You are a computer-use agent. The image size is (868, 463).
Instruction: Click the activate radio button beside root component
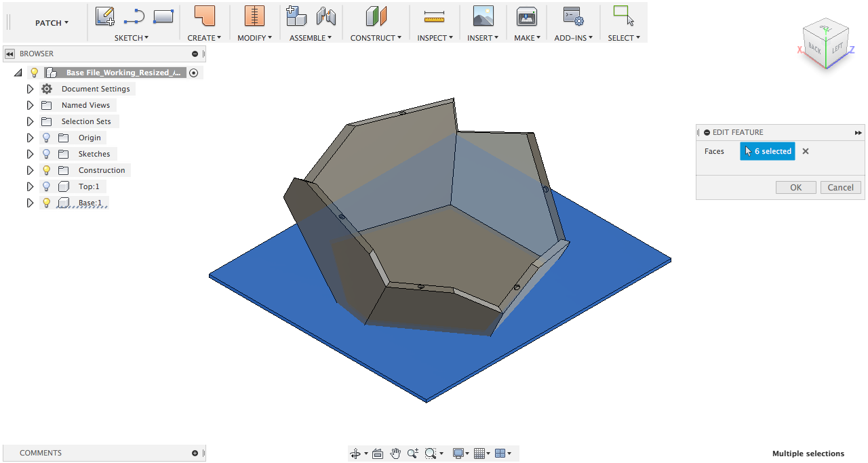(194, 73)
